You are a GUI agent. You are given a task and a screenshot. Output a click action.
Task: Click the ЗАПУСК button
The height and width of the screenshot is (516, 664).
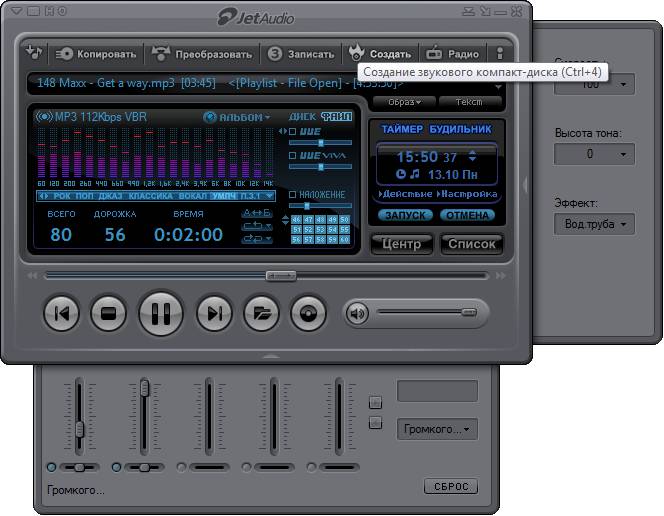point(405,215)
